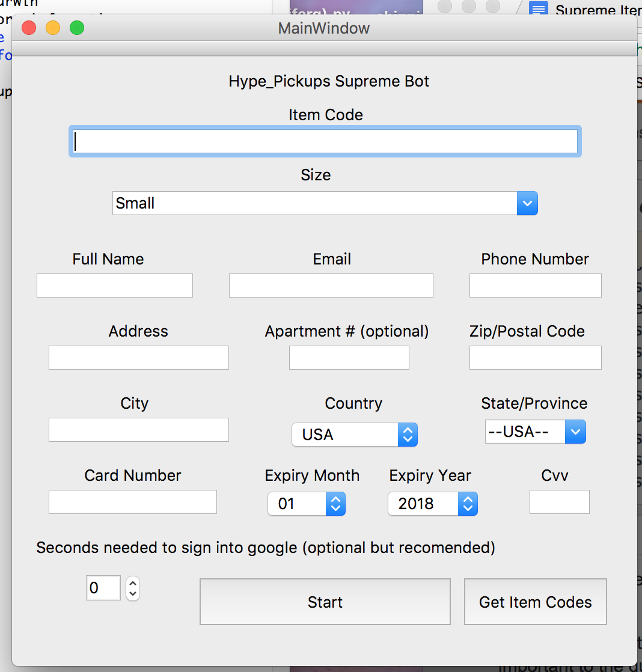Open the Expiry Month dropdown
Viewport: 642px width, 672px height.
[x=307, y=504]
